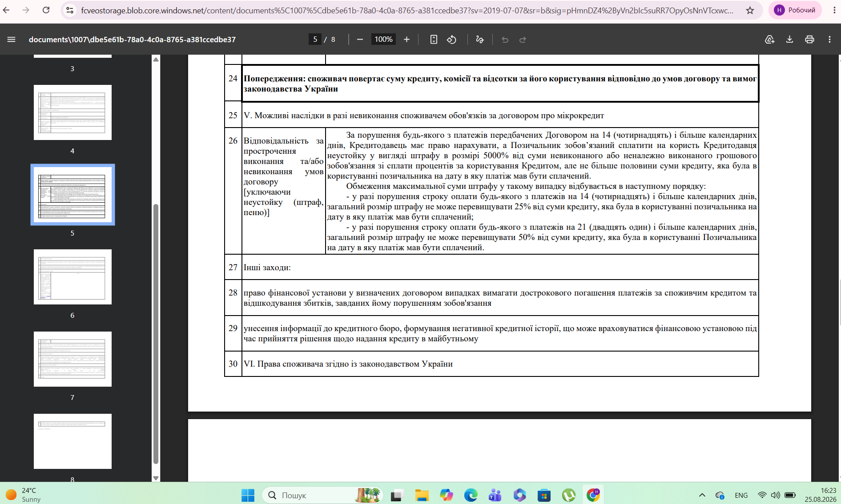Click the page number input field
This screenshot has height=504, width=841.
(315, 40)
